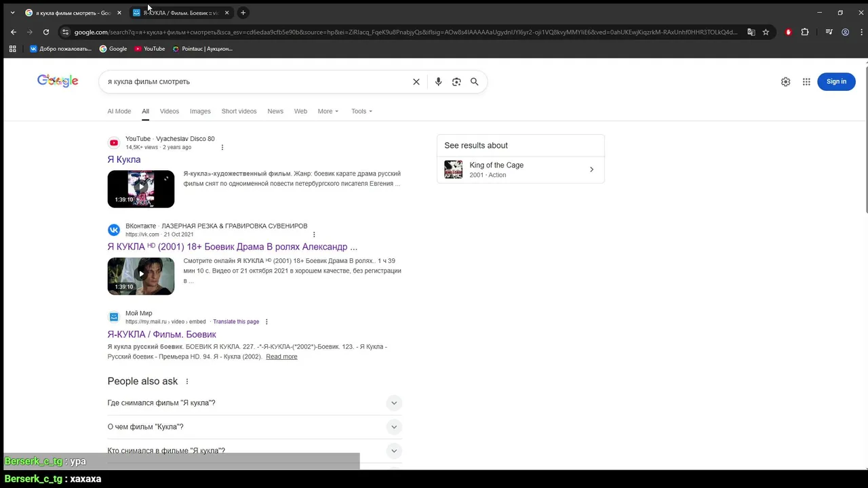Open options for the Мой Мир result

click(x=267, y=322)
